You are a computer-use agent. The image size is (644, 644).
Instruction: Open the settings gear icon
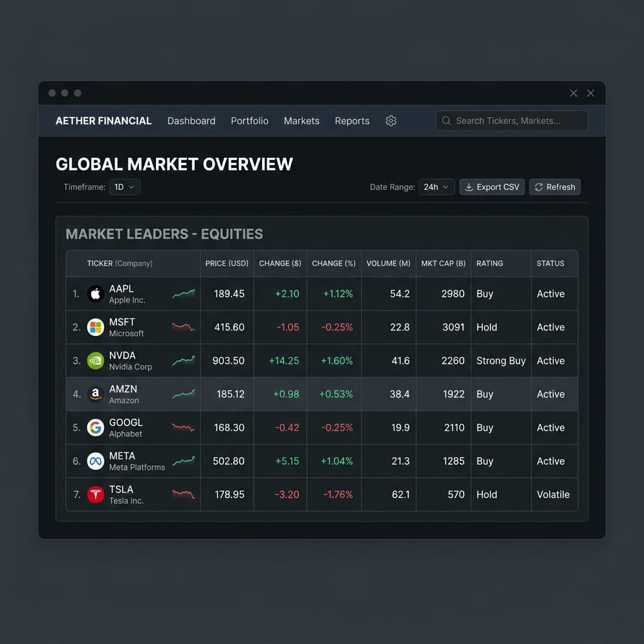391,121
